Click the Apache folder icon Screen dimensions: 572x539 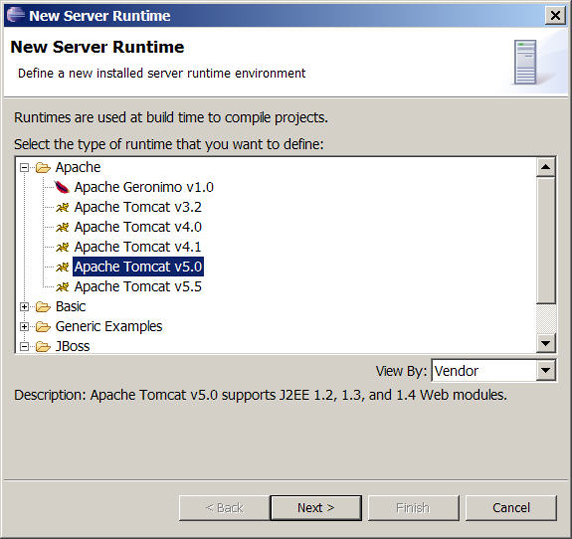(43, 167)
